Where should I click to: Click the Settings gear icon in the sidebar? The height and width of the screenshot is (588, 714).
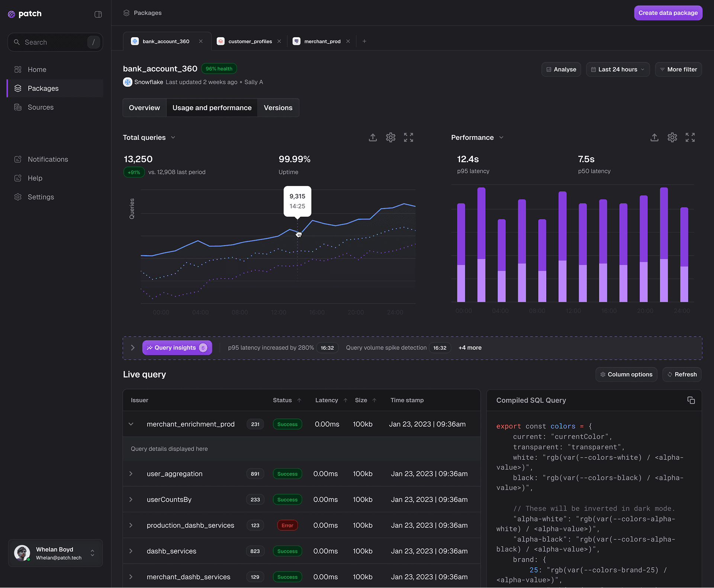(x=18, y=197)
